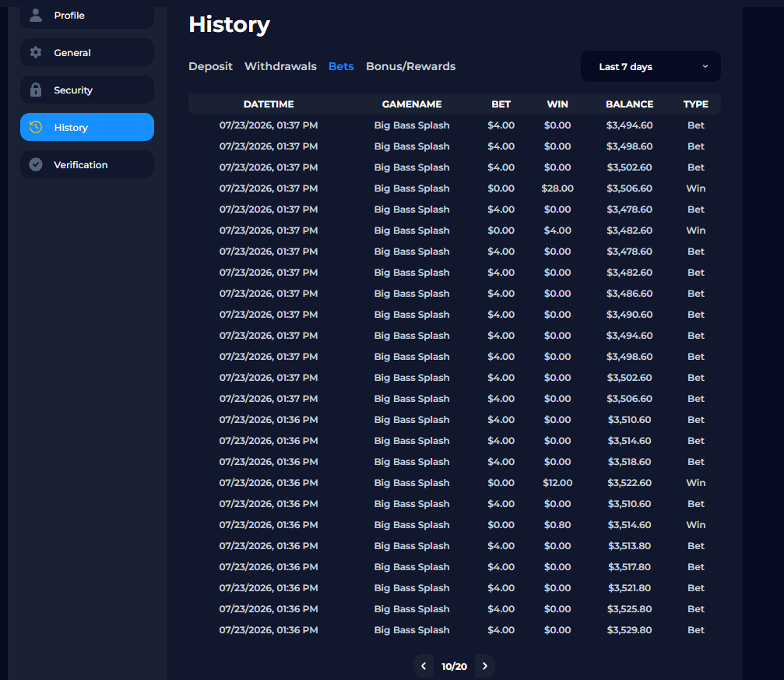Image resolution: width=784 pixels, height=680 pixels.
Task: Click the BET column header
Action: (x=501, y=104)
